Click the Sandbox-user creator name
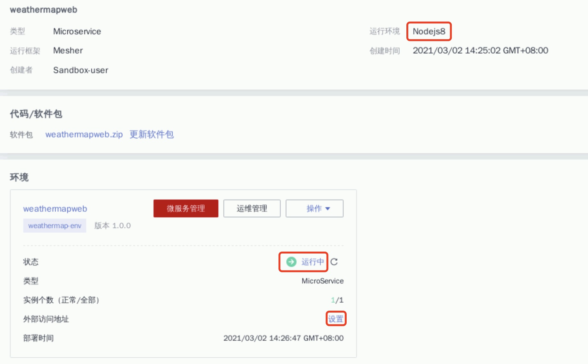588x364 pixels. tap(80, 70)
